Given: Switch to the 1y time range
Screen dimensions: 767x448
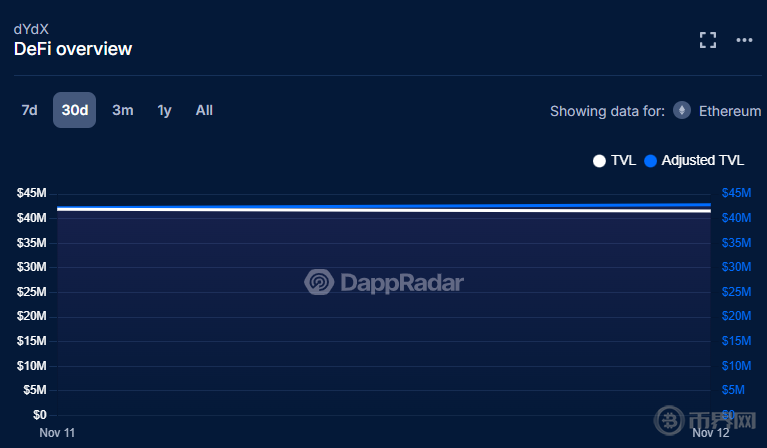Looking at the screenshot, I should [164, 110].
